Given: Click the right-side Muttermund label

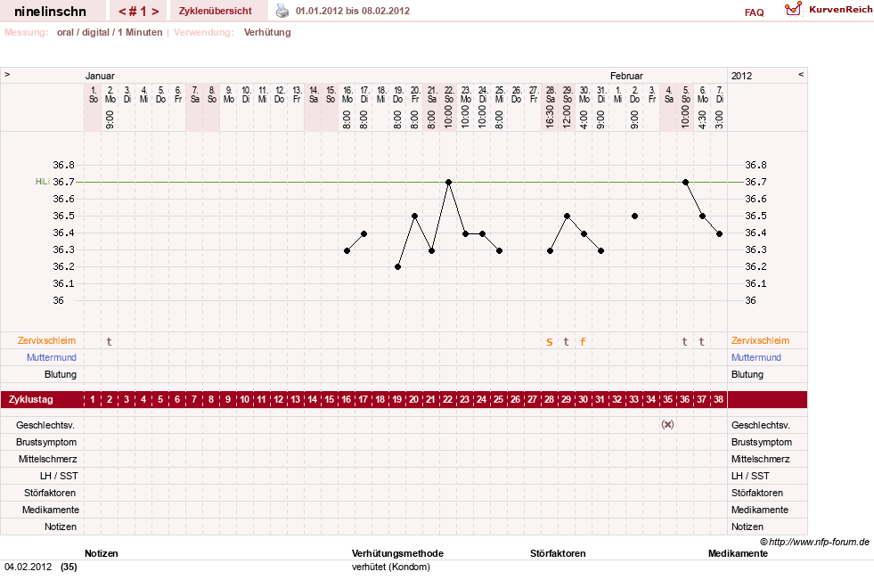Looking at the screenshot, I should point(756,357).
